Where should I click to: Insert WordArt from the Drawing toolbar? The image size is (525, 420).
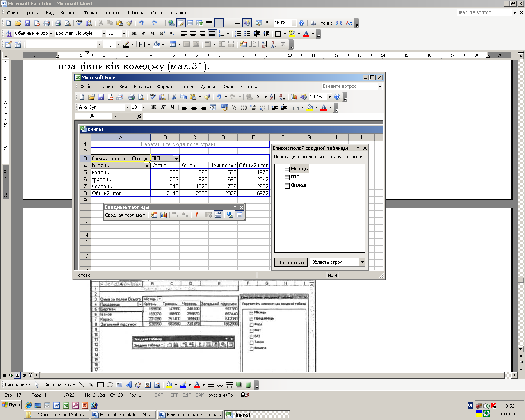[128, 385]
